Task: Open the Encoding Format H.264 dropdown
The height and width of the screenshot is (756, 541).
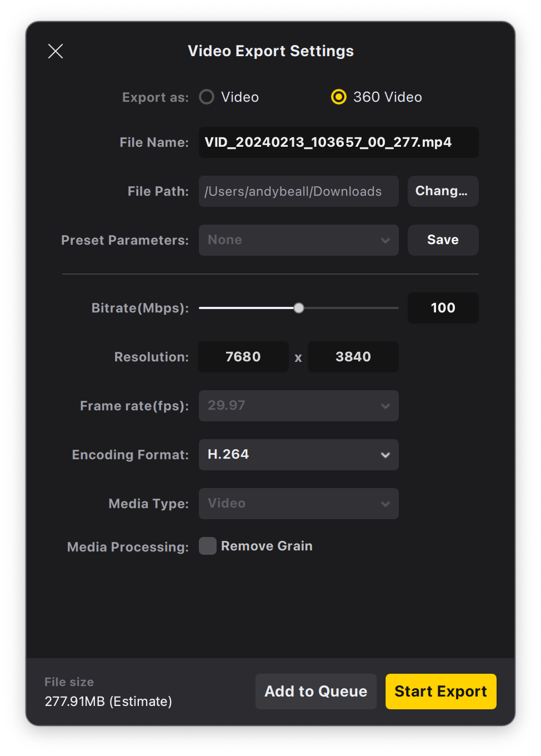Action: (298, 455)
